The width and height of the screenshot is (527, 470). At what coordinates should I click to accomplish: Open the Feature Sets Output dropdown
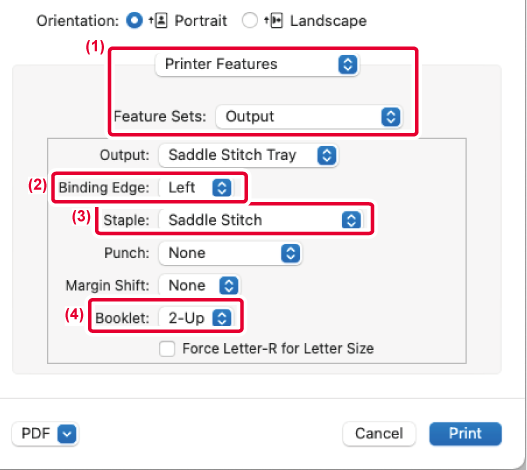click(x=309, y=117)
